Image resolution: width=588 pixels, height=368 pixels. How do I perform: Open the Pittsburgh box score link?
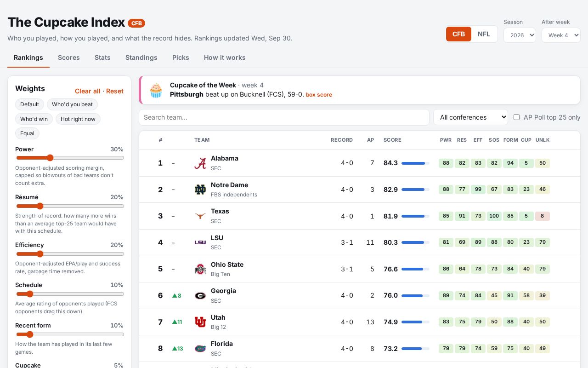click(x=319, y=95)
